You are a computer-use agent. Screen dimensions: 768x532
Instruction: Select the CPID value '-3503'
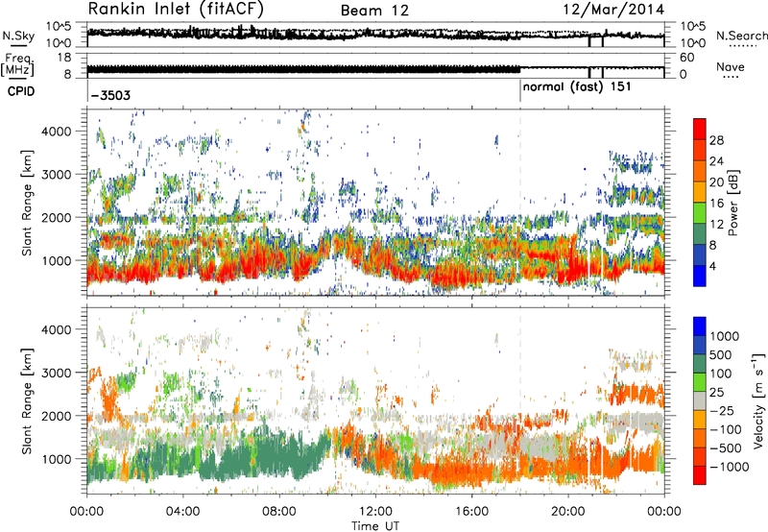point(110,95)
